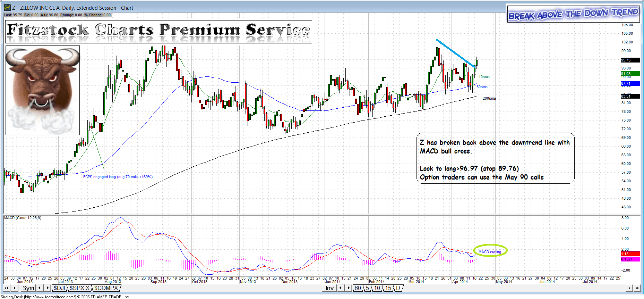Click the chart window icon in title bar
Image resolution: width=644 pixels, height=299 pixels.
pyautogui.click(x=7, y=8)
